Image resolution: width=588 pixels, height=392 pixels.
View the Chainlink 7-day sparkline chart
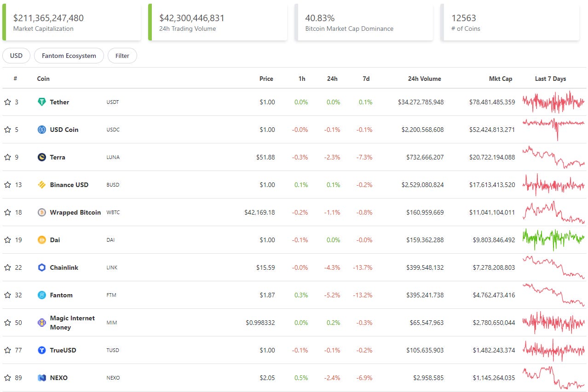tap(554, 267)
